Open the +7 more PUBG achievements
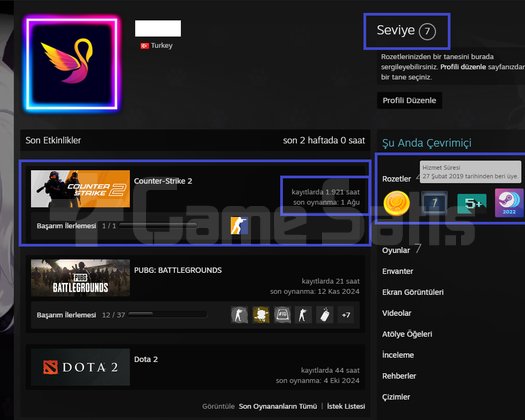 [x=346, y=315]
